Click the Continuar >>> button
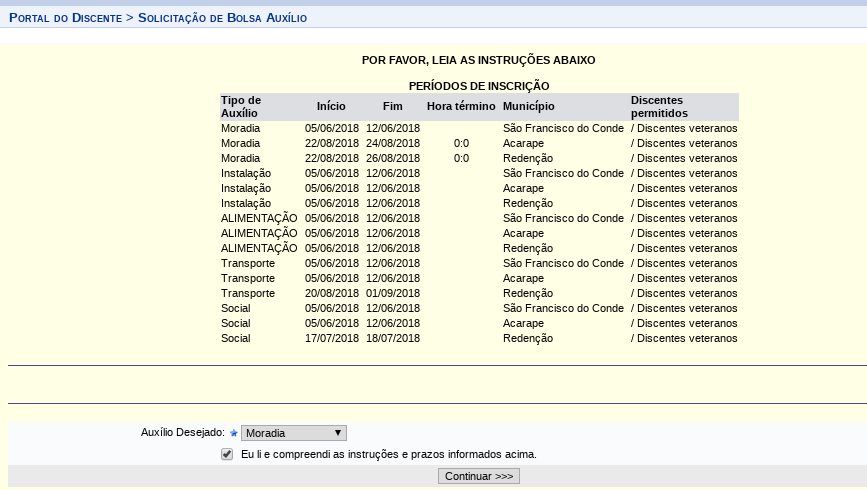Screen dimensions: 867x490 [479, 476]
